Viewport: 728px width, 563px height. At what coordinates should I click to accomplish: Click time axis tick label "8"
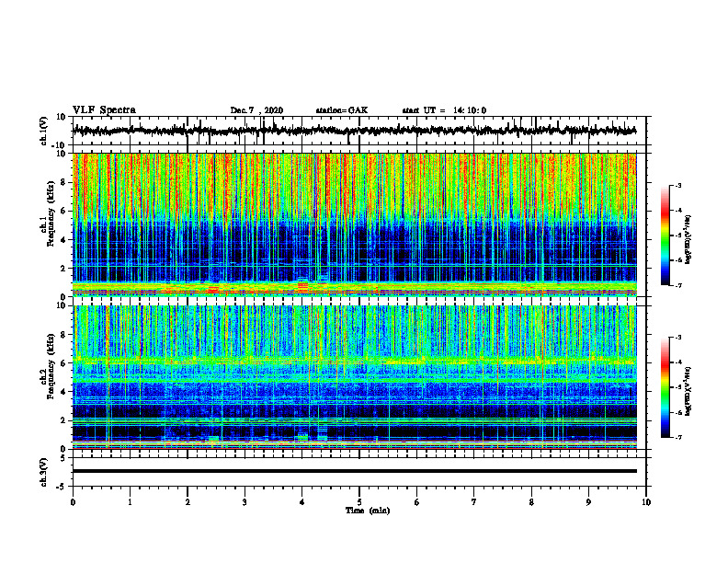point(531,502)
